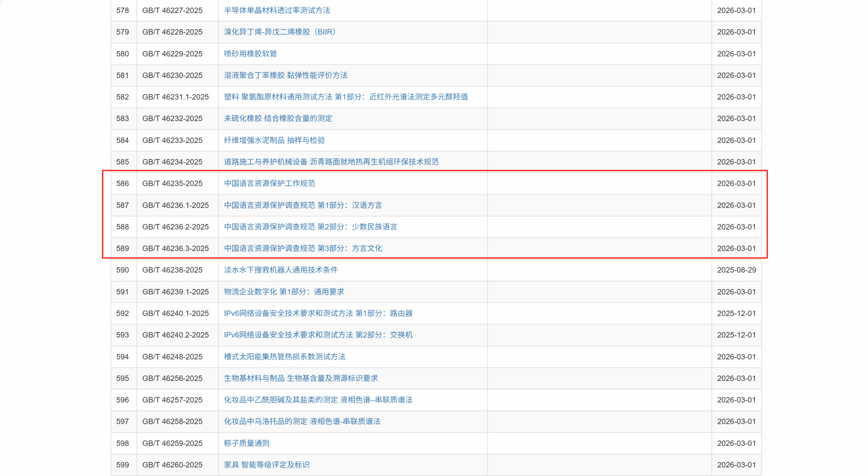Image resolution: width=868 pixels, height=476 pixels.
Task: Click the 2025-12-01 date in row 592
Action: (x=736, y=313)
